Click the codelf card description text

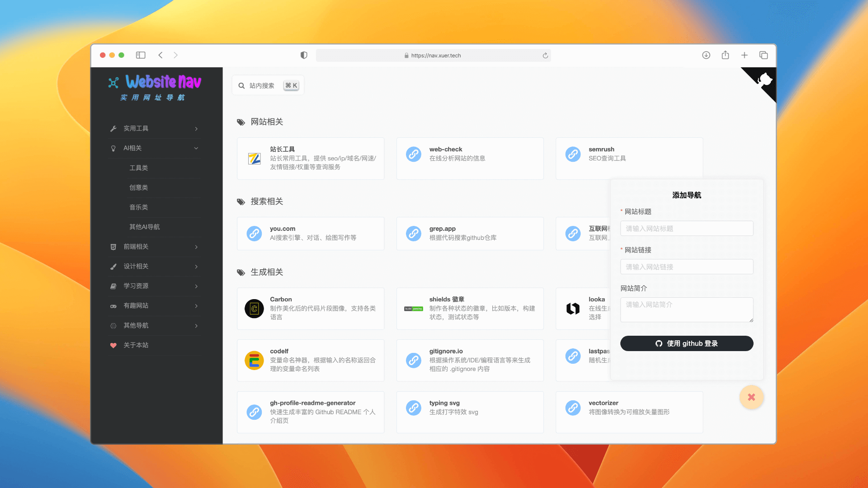[323, 365]
